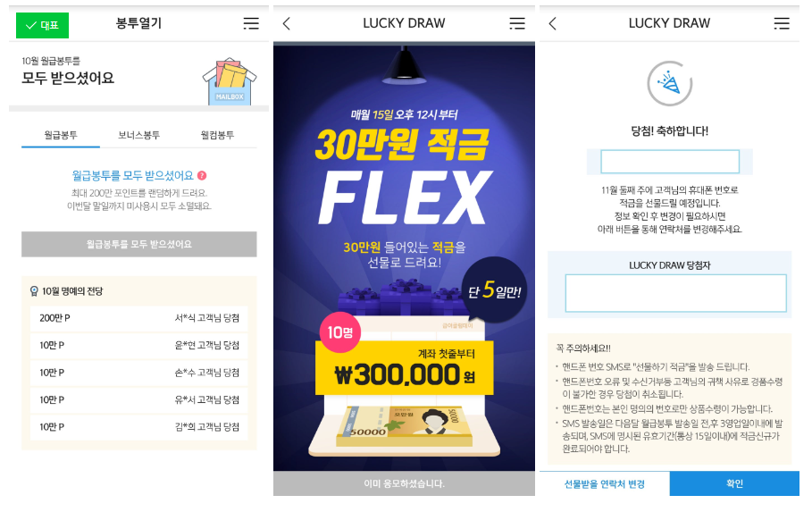The width and height of the screenshot is (812, 512).
Task: Click the mailbox envelope illustration
Action: tap(230, 81)
